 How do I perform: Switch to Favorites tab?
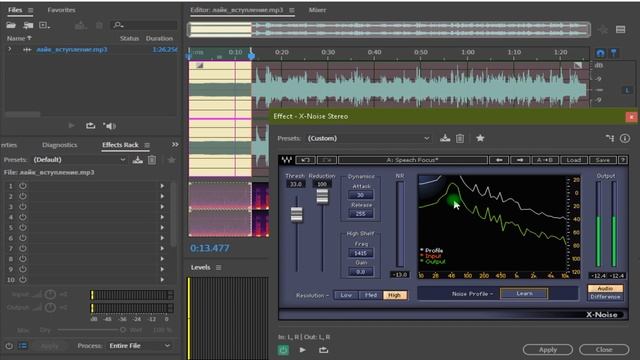coord(61,10)
